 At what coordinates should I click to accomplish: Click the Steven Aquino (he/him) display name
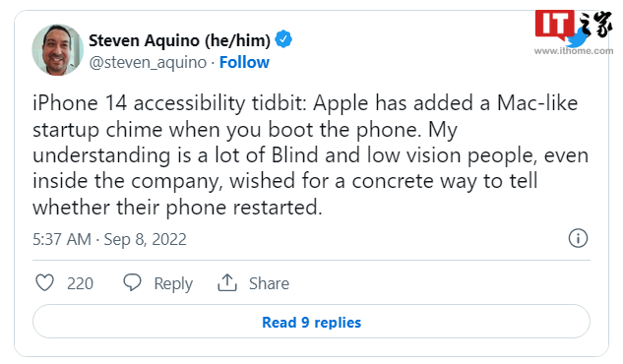tap(179, 40)
